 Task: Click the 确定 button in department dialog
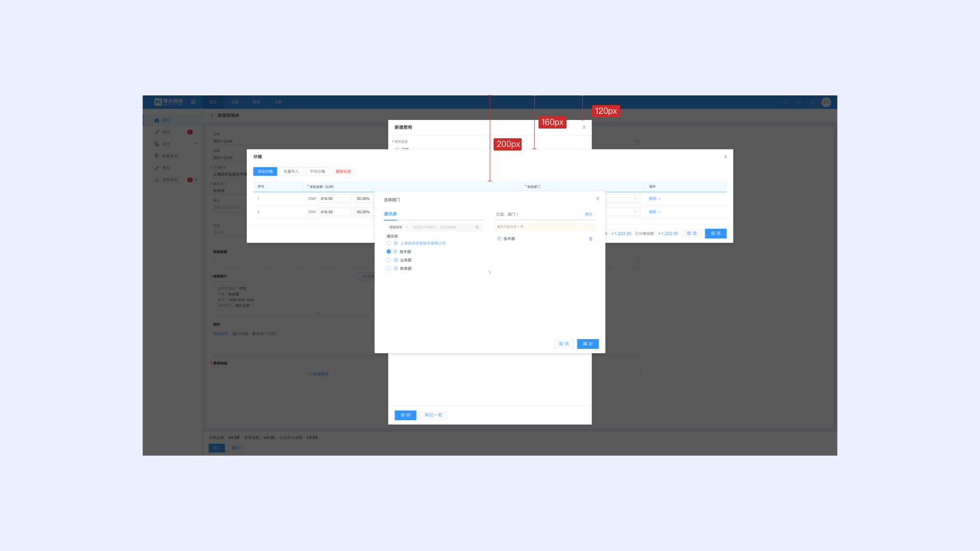(x=587, y=344)
